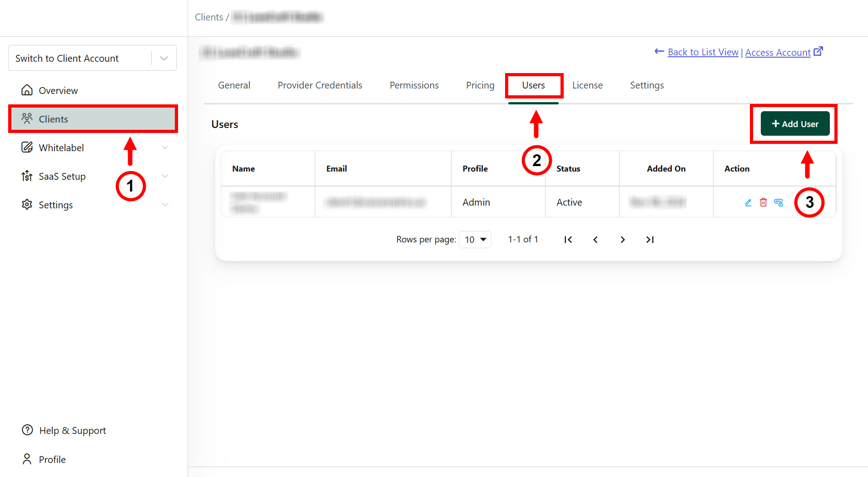Jump to last page of users table

[x=650, y=240]
